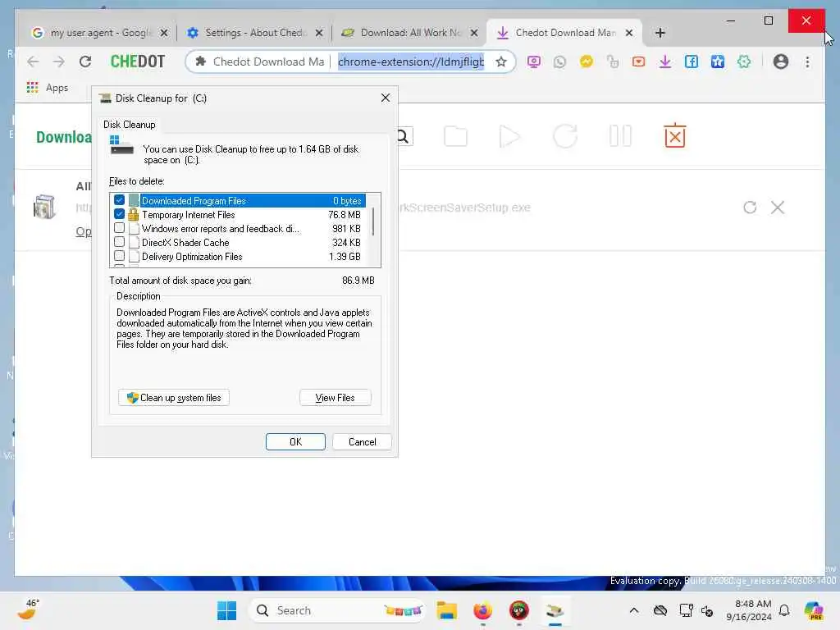Open the Apps bookmark shortcut
840x630 pixels.
pos(48,87)
